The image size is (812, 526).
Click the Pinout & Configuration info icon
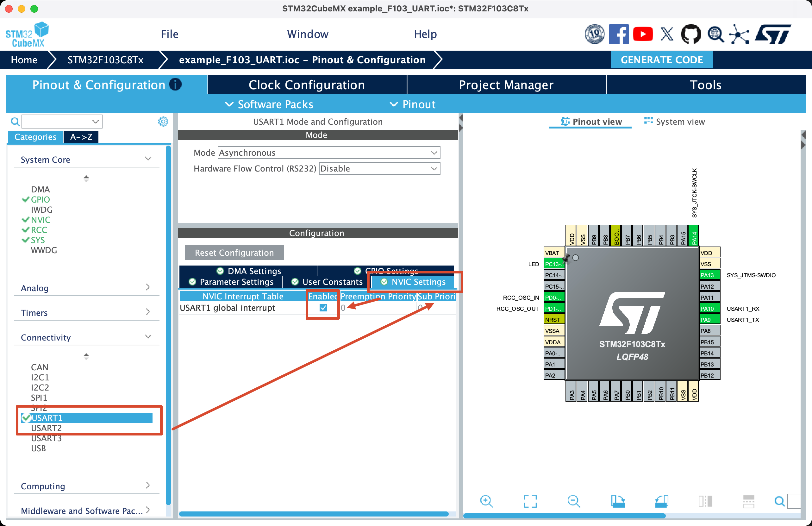point(175,84)
